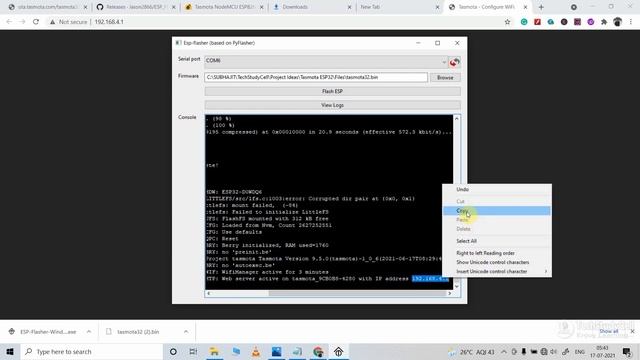Open a new browser tab with plus
Viewport: 640px width, 360px height.
(x=541, y=7)
